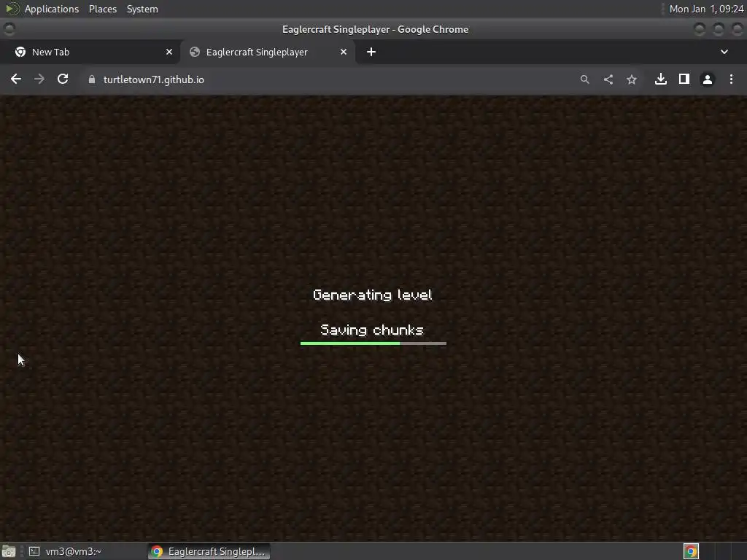The image size is (747, 560).
Task: Close the Eaglercraft Singleplayer tab
Action: [344, 52]
